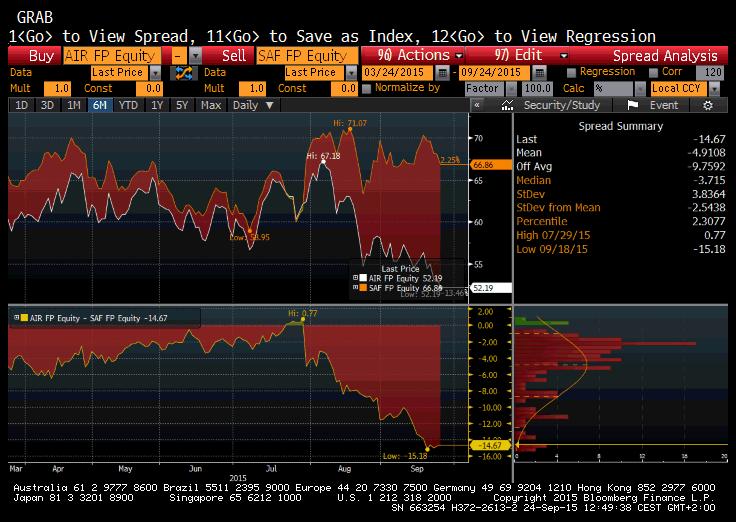
Task: Toggle the Corr checkbox
Action: pyautogui.click(x=653, y=72)
